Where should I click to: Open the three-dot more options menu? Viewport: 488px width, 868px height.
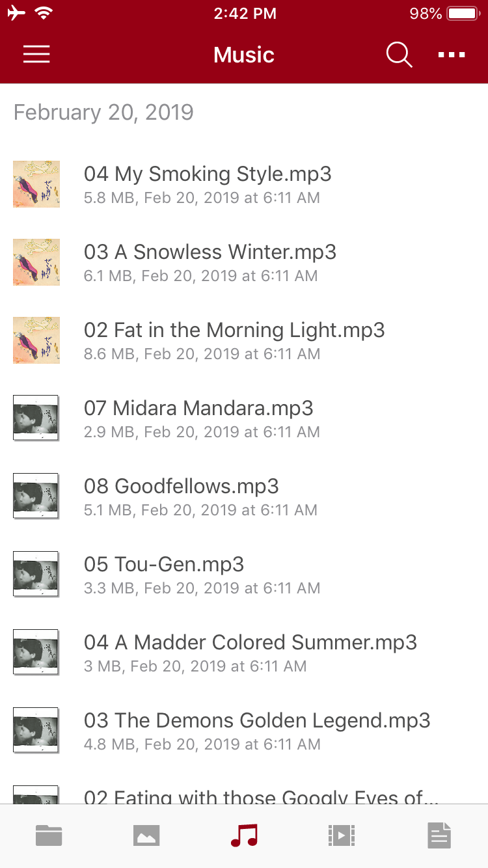pyautogui.click(x=452, y=55)
